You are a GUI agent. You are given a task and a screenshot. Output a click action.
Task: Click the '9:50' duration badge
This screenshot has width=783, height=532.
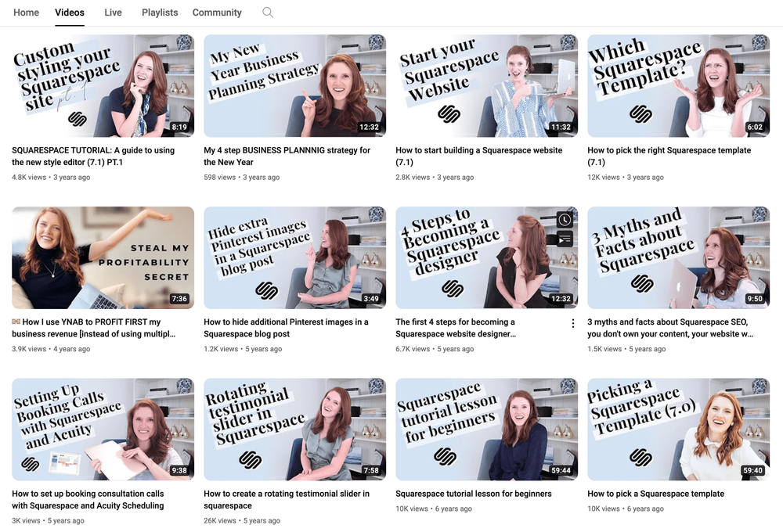coord(755,299)
